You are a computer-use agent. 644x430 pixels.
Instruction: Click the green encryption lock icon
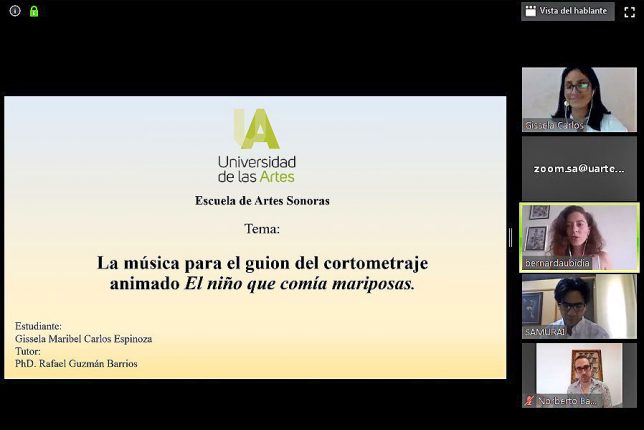[x=33, y=11]
